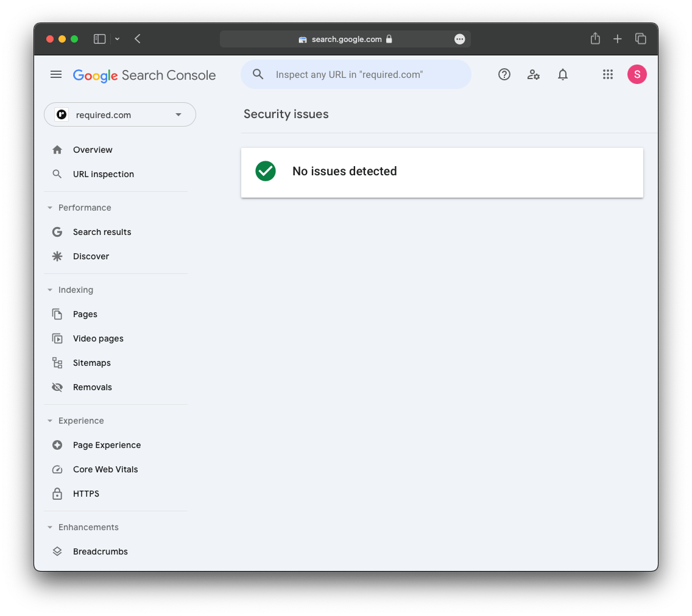Viewport: 692px width, 616px height.
Task: Click the Help question mark icon
Action: tap(504, 74)
